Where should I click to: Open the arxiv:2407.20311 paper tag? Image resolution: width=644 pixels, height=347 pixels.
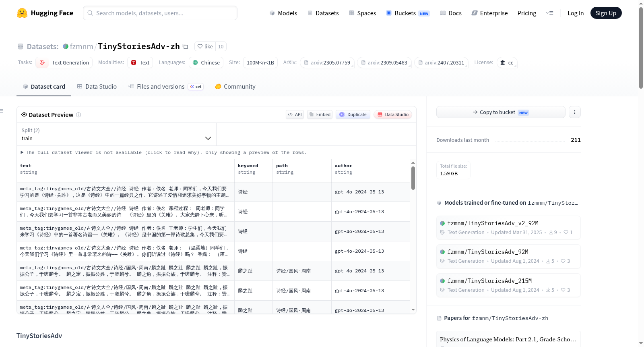point(442,62)
